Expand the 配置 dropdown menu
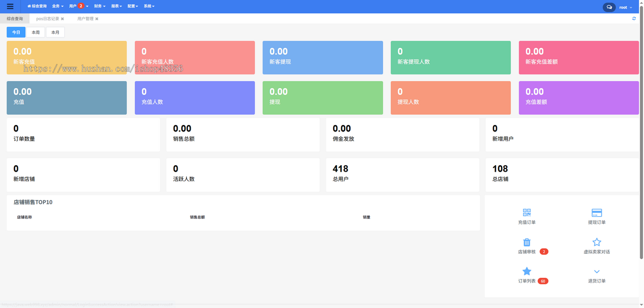 (133, 6)
